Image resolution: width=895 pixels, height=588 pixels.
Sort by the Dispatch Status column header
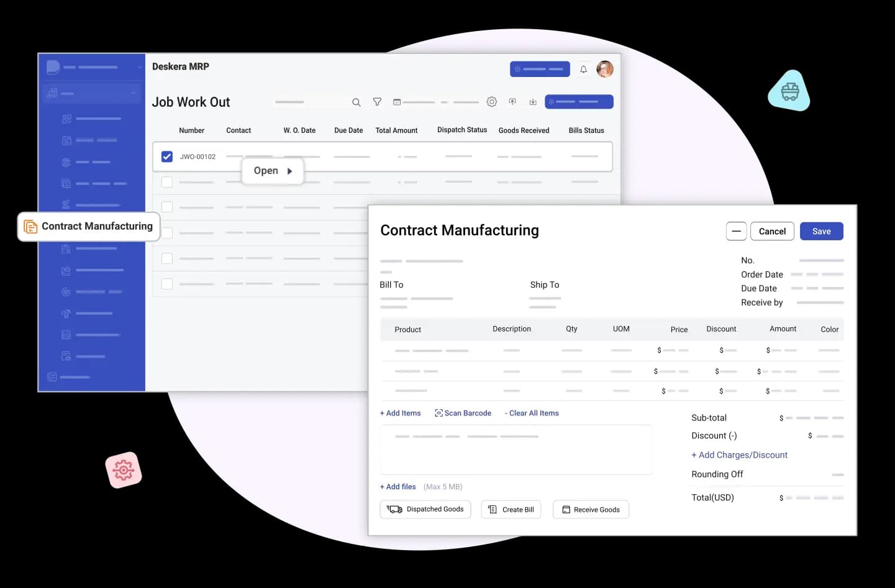(x=461, y=130)
